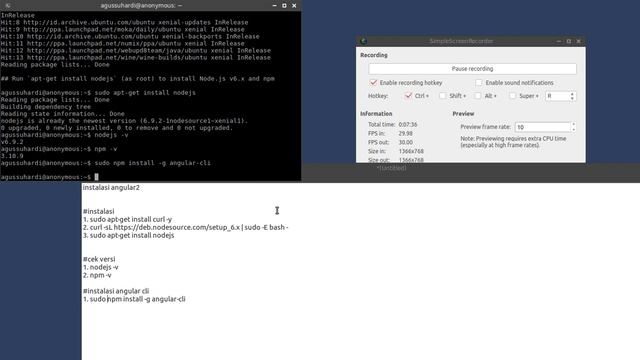Toggle the Shift + hotkey checkbox
The width and height of the screenshot is (640, 360).
tap(442, 96)
